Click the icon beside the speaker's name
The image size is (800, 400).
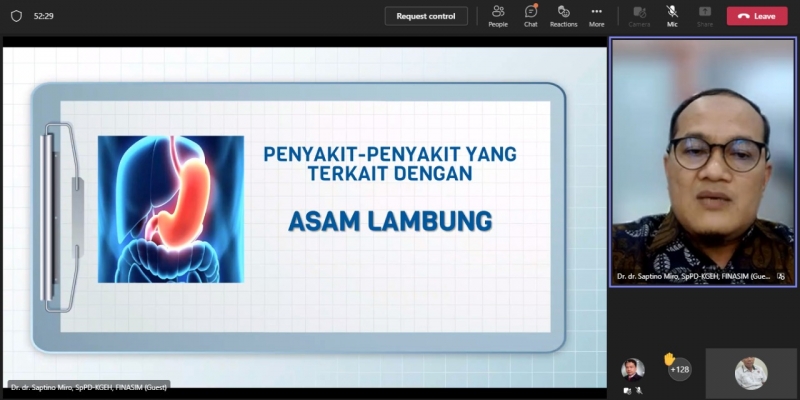[781, 276]
